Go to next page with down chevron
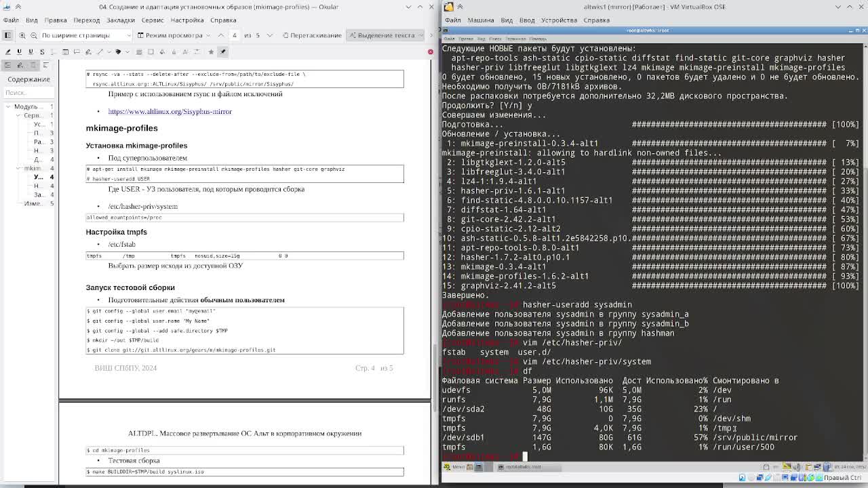868x488 pixels. (269, 35)
